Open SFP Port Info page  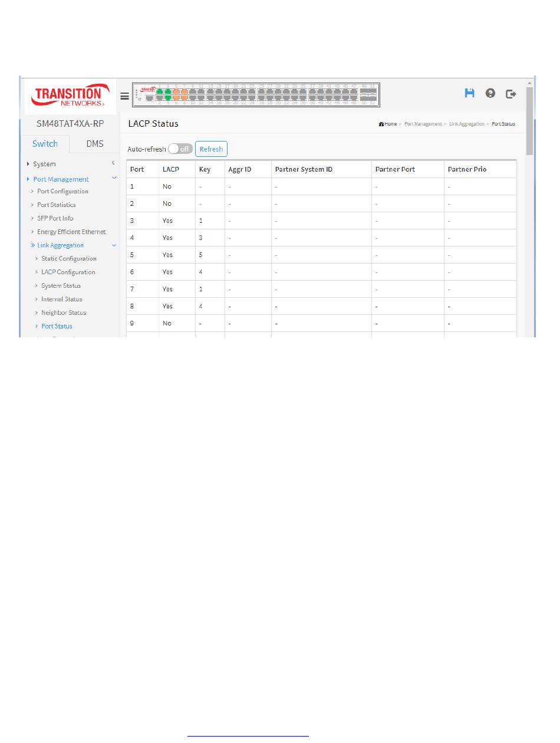(55, 218)
